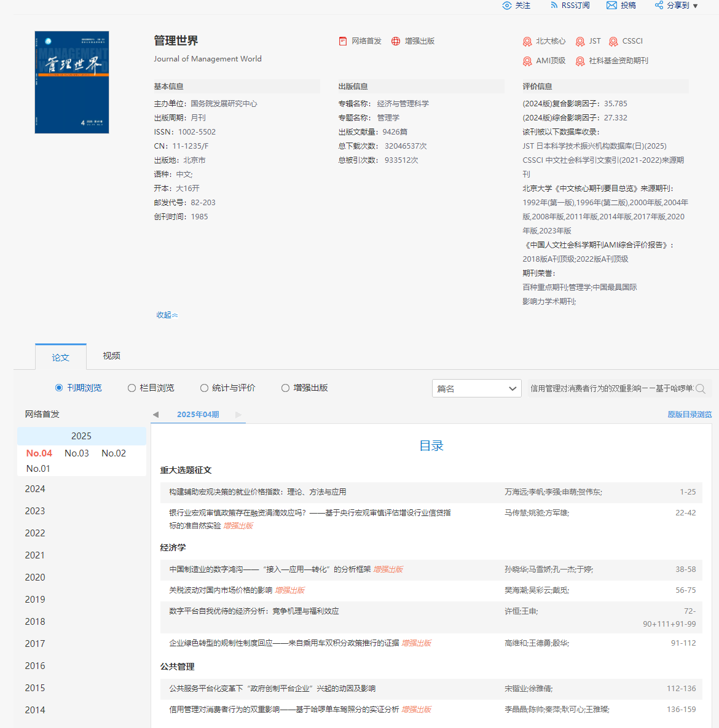This screenshot has height=728, width=719.
Task: Click author list 宋锴业;徐雅倩
Action: coord(528,689)
